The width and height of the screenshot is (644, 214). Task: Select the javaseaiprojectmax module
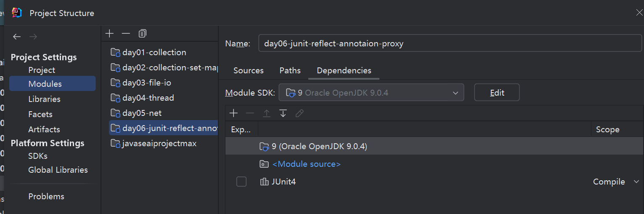[159, 143]
